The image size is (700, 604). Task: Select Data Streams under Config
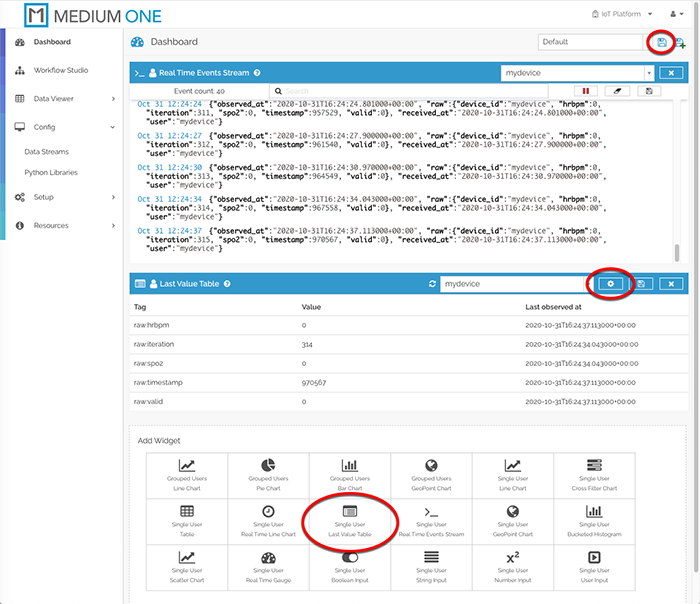[46, 152]
